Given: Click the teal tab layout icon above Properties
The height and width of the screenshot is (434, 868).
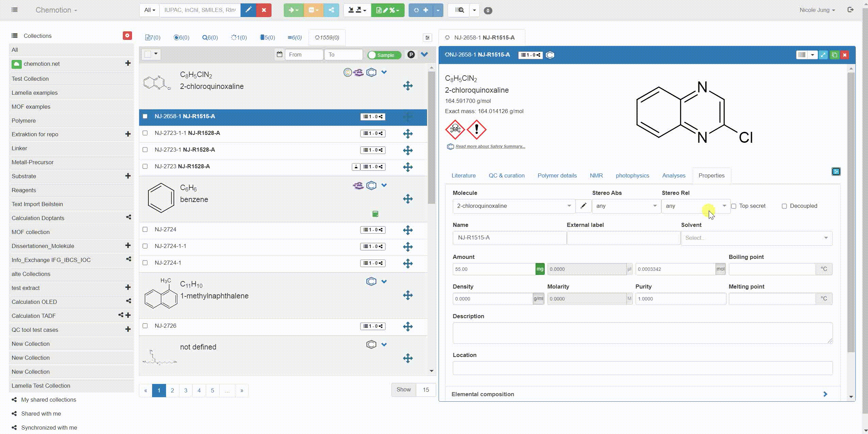Looking at the screenshot, I should (836, 171).
